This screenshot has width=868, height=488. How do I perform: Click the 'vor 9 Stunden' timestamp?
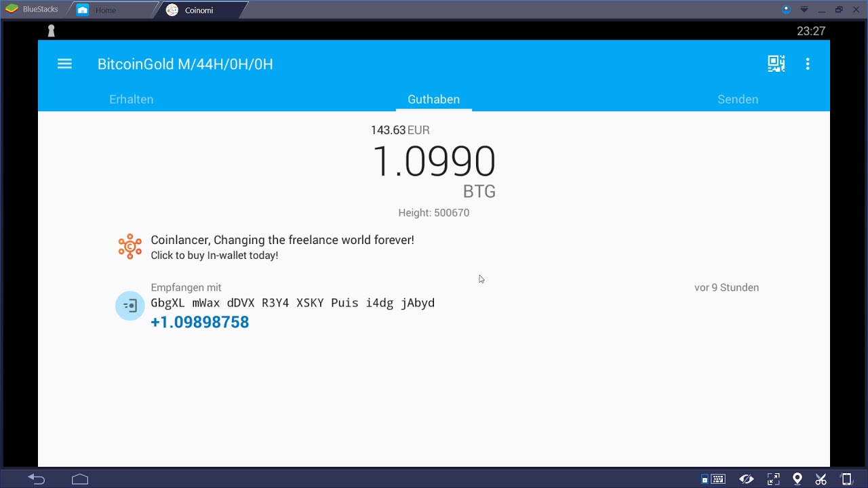click(x=726, y=287)
